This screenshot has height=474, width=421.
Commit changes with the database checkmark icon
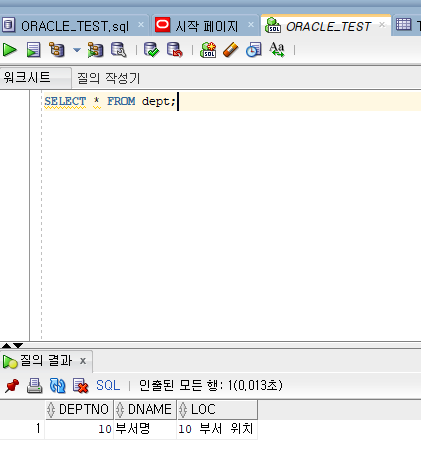tap(152, 50)
